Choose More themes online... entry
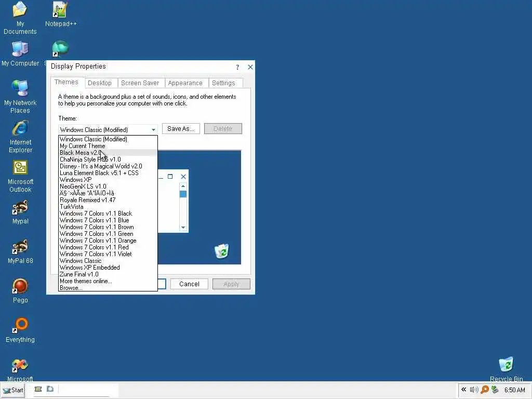This screenshot has width=532, height=399. (x=108, y=281)
